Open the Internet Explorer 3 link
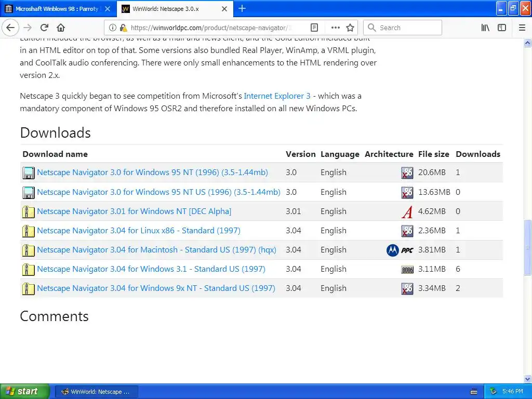Image resolution: width=532 pixels, height=399 pixels. [x=277, y=96]
